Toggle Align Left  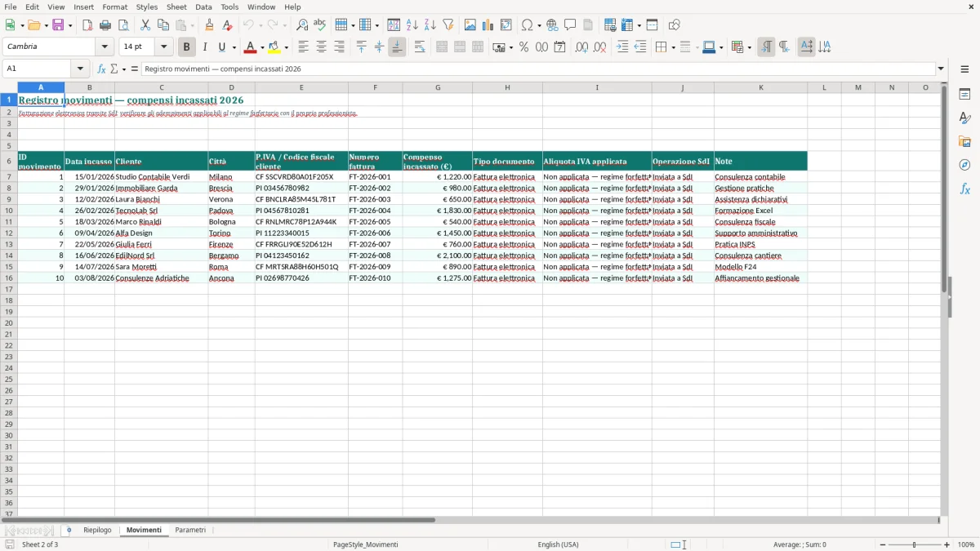[x=304, y=47]
